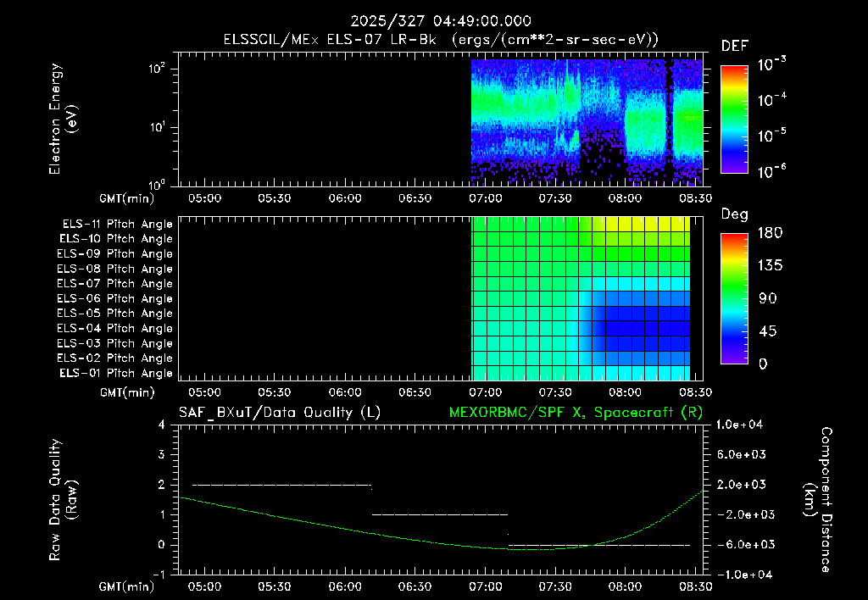Select the ELSSCIL/MEx ELS-07 LR-Bk panel title
This screenshot has height=600, width=868.
(x=441, y=40)
